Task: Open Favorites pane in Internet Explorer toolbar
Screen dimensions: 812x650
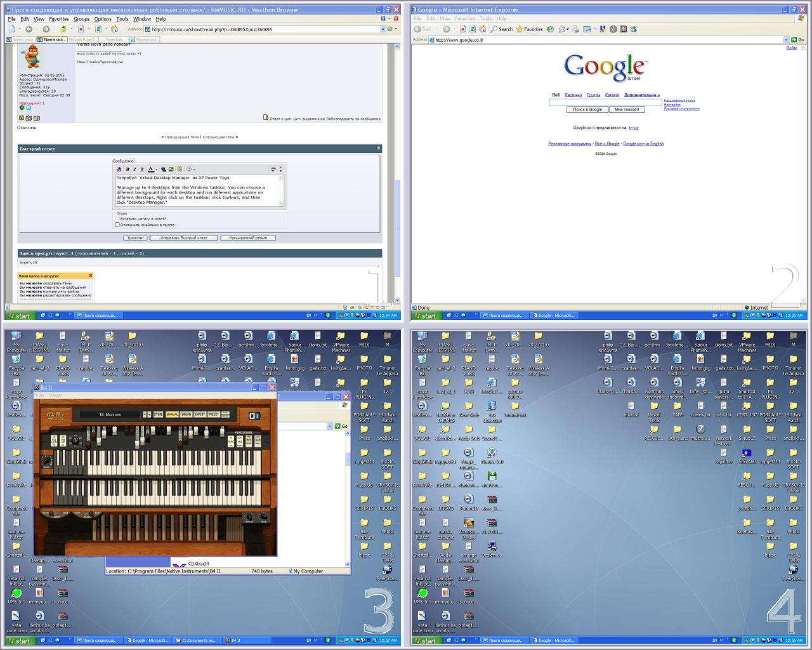Action: click(530, 29)
